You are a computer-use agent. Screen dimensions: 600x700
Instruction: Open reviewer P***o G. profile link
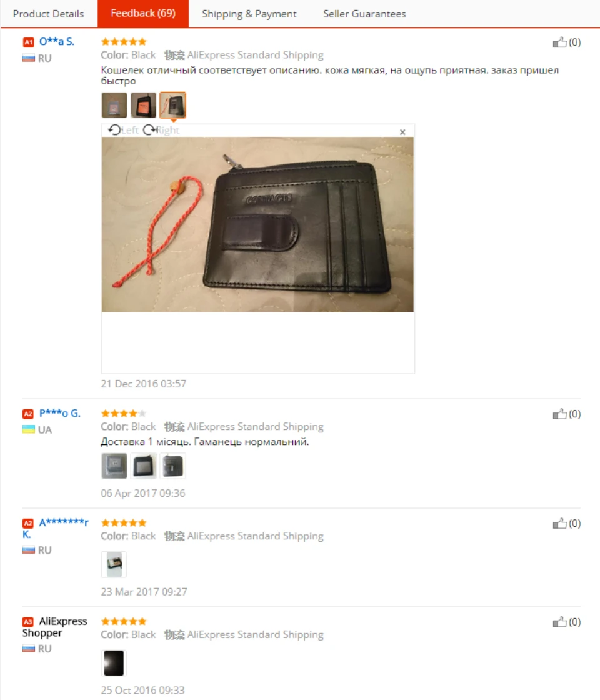pos(60,413)
